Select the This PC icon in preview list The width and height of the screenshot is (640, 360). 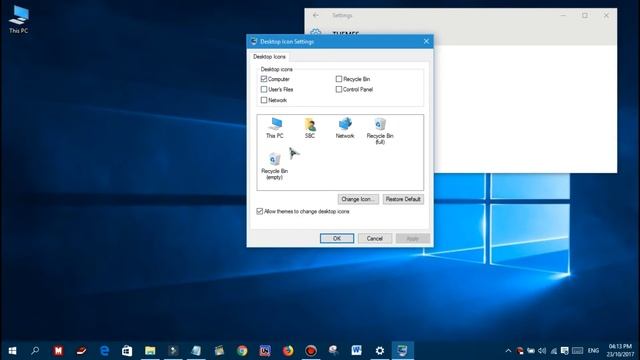275,128
